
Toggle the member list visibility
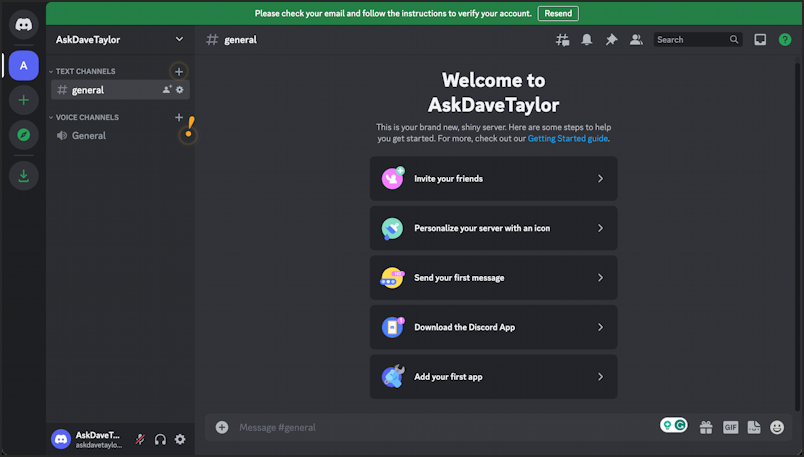click(636, 39)
